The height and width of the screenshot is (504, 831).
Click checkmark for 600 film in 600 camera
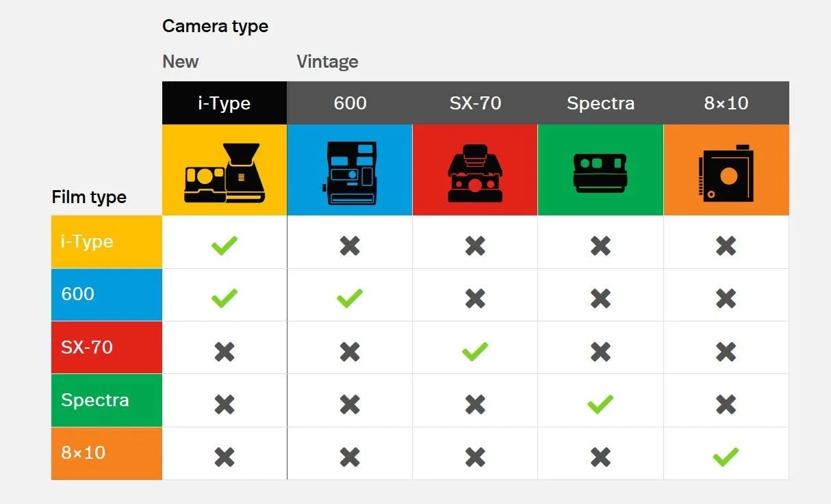(350, 297)
